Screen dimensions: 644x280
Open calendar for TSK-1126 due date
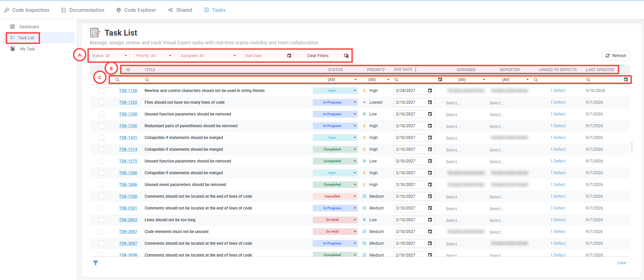click(x=430, y=91)
